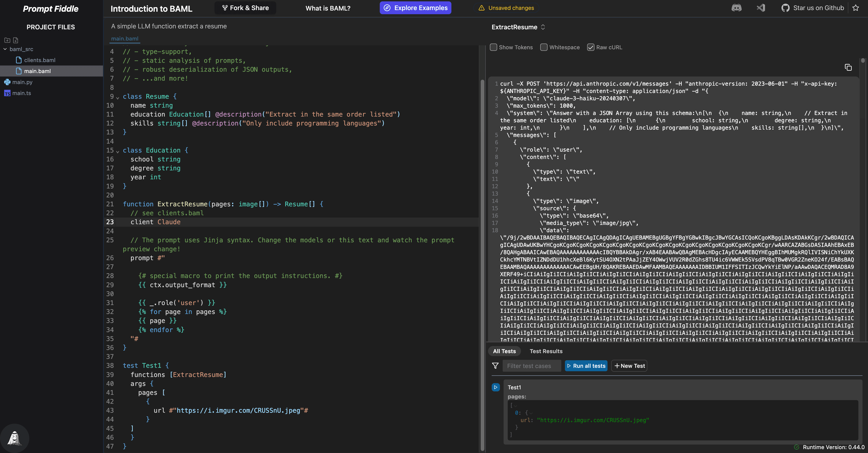This screenshot has height=453, width=868.
Task: Enable the Show Tokens checkbox
Action: tap(493, 47)
